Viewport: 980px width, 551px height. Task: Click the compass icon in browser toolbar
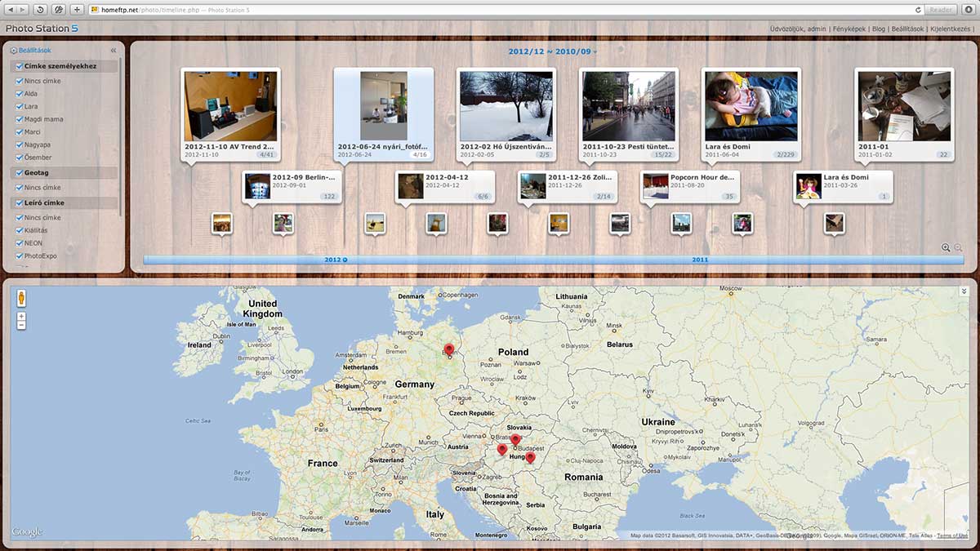[x=58, y=10]
